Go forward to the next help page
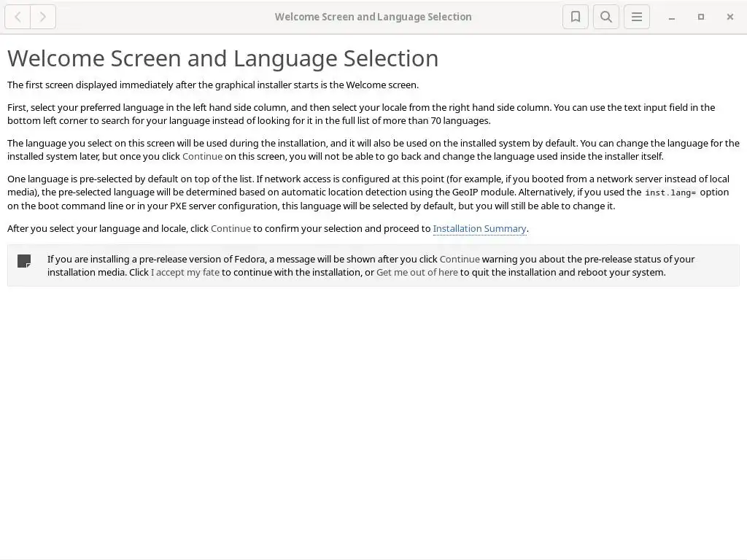Viewport: 747px width, 560px height. (43, 17)
